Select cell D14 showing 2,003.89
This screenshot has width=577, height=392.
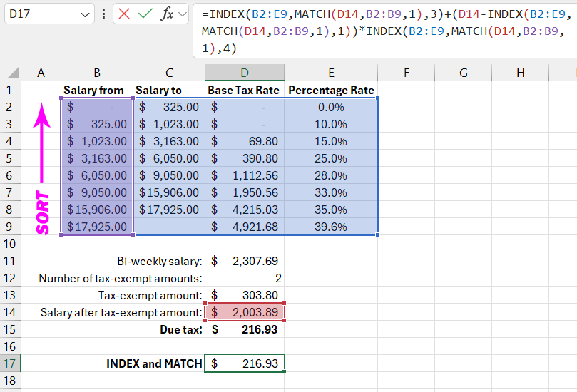245,312
